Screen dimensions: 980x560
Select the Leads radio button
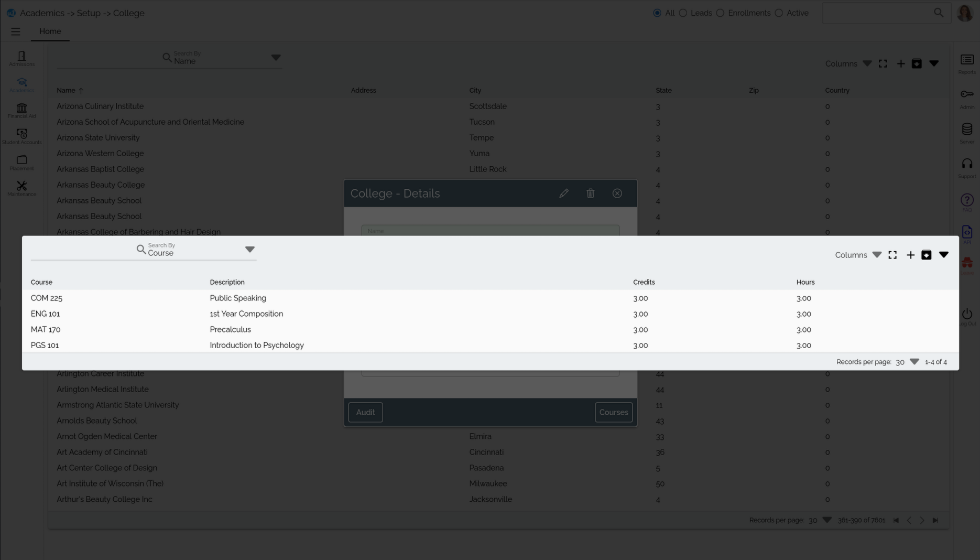tap(682, 13)
